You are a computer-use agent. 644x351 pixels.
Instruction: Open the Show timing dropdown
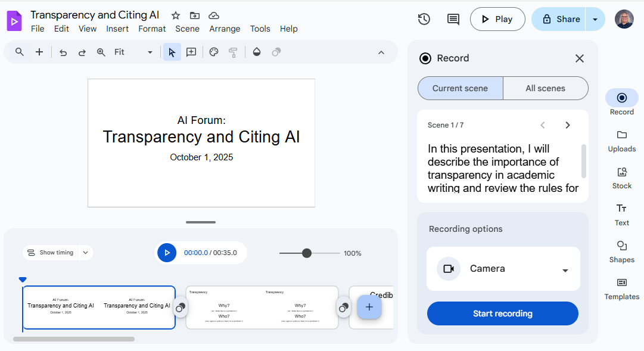click(x=85, y=253)
